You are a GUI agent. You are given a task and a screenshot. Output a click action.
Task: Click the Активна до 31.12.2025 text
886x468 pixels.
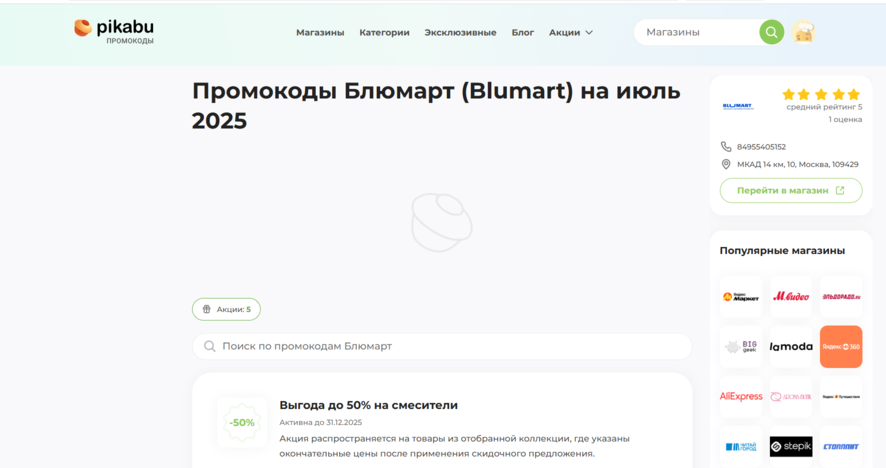(x=320, y=422)
